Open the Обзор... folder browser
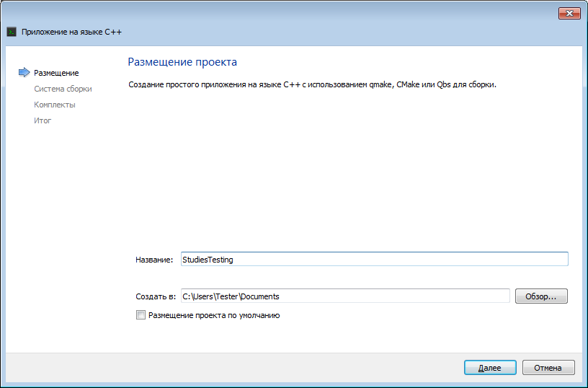 coord(541,296)
